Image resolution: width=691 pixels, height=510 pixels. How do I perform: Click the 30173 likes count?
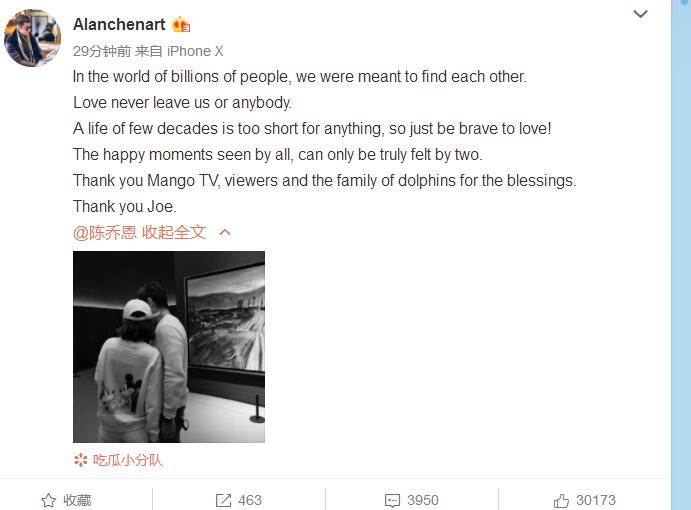click(596, 500)
